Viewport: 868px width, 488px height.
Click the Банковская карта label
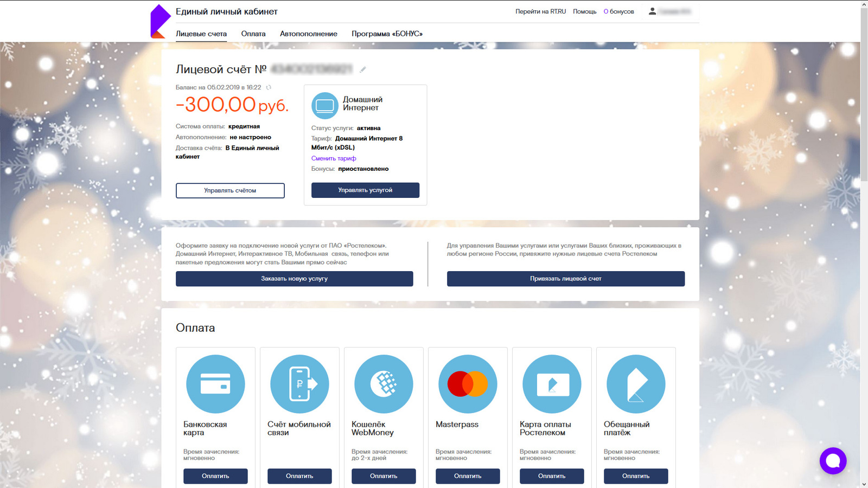[x=205, y=428]
